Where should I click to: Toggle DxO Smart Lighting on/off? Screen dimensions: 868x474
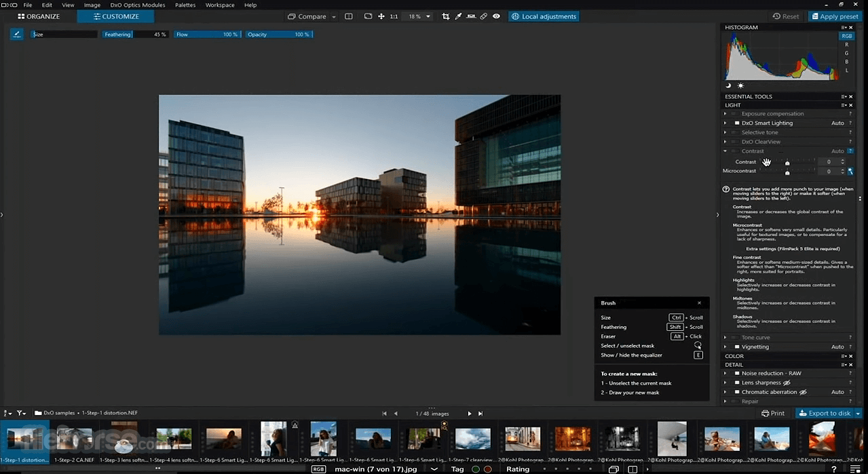[x=736, y=123]
